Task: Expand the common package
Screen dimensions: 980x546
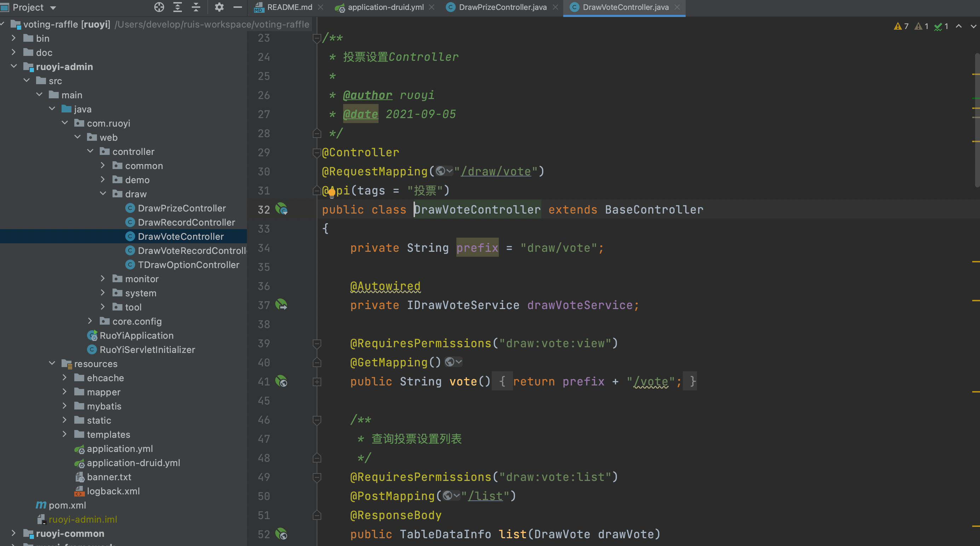Action: [x=103, y=165]
